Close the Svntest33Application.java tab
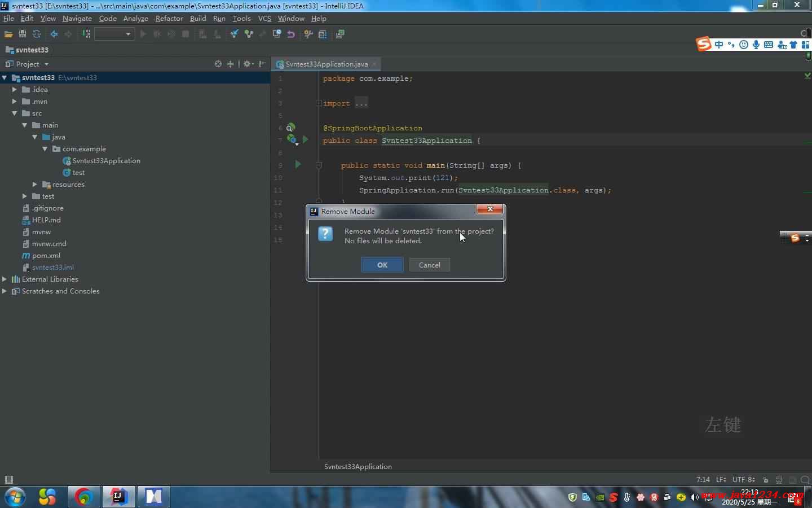 (x=374, y=64)
